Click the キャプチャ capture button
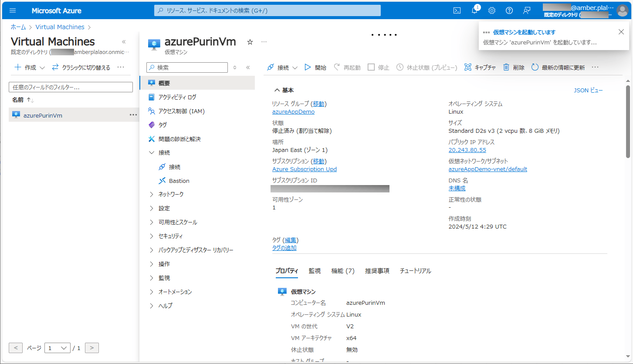 (480, 67)
